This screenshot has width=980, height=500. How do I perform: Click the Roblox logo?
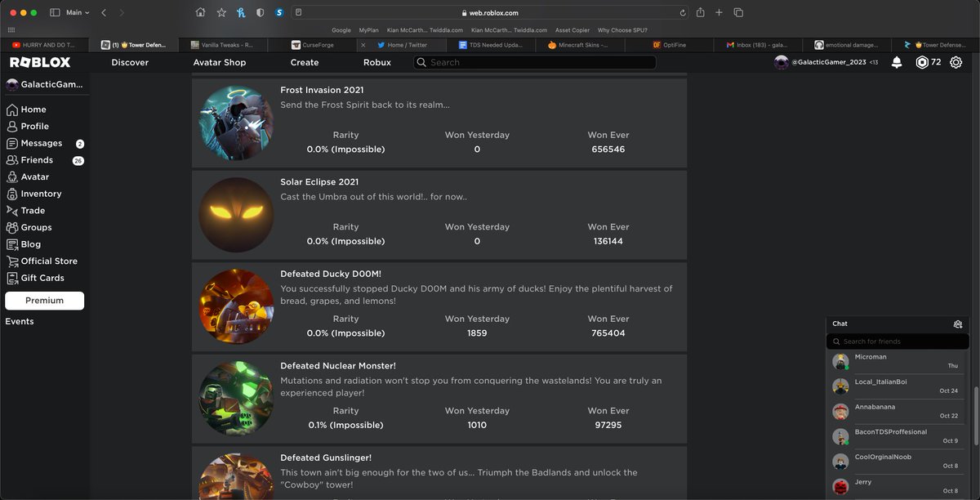pos(40,62)
